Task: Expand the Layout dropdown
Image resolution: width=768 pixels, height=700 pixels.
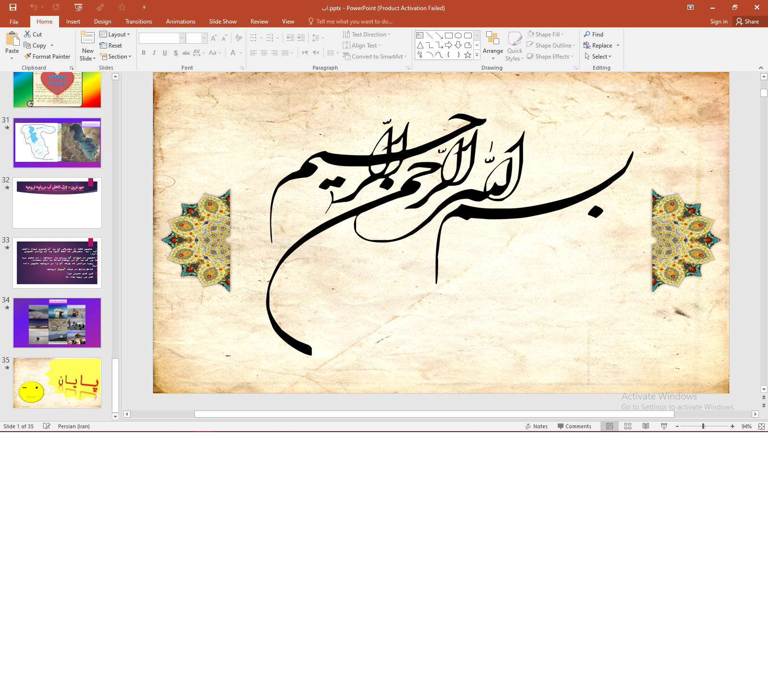Action: click(x=115, y=35)
